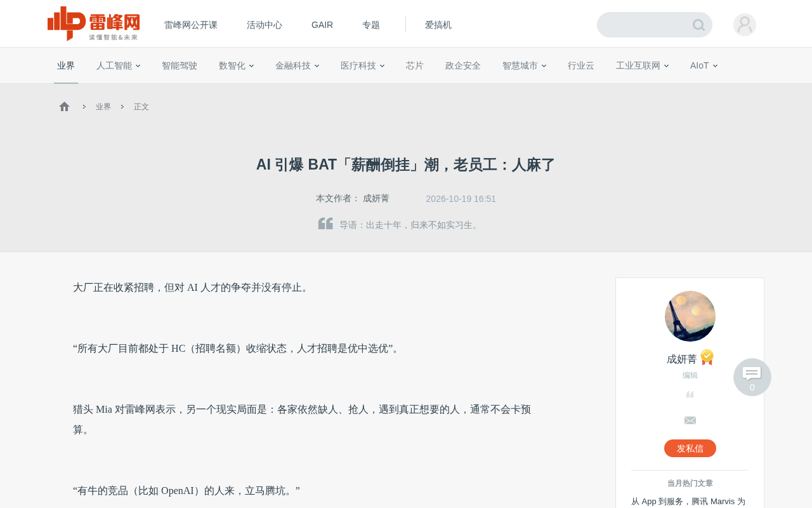The image size is (812, 508).
Task: Open GAIR in top navigation
Action: tap(322, 25)
